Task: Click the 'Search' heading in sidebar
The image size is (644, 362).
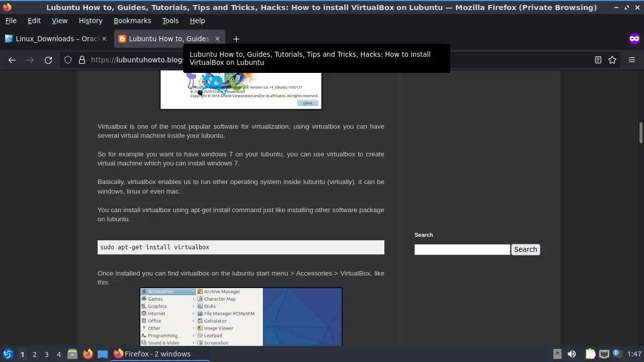Action: tap(424, 235)
